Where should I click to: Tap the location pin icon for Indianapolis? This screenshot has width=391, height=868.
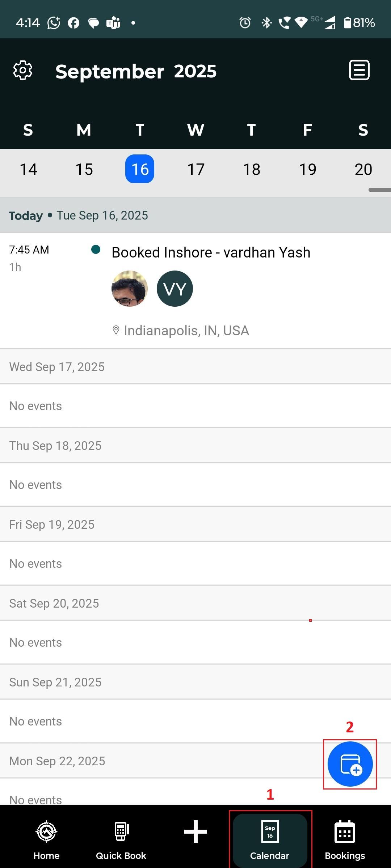pyautogui.click(x=116, y=330)
